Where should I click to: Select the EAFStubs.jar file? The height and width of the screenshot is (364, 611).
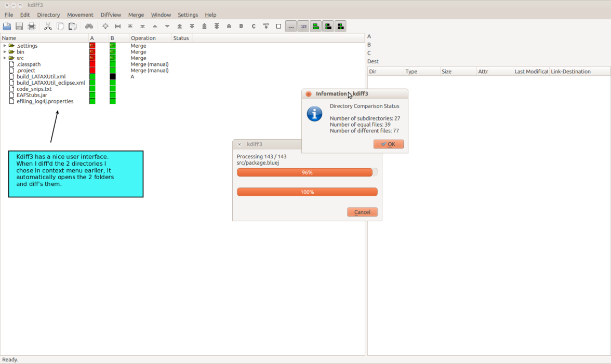[x=32, y=95]
